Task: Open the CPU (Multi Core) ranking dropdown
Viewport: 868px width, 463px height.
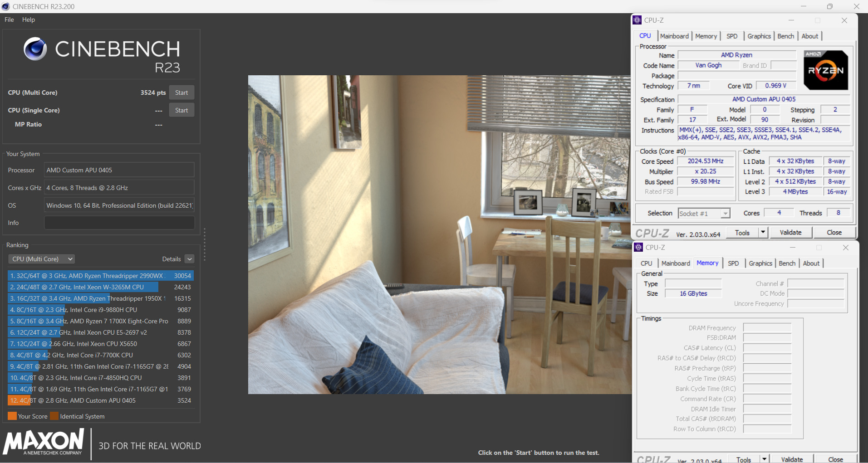Action: point(41,259)
